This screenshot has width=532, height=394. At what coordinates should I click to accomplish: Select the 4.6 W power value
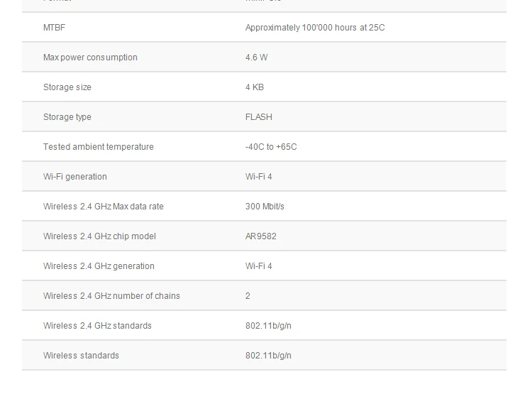tap(256, 58)
